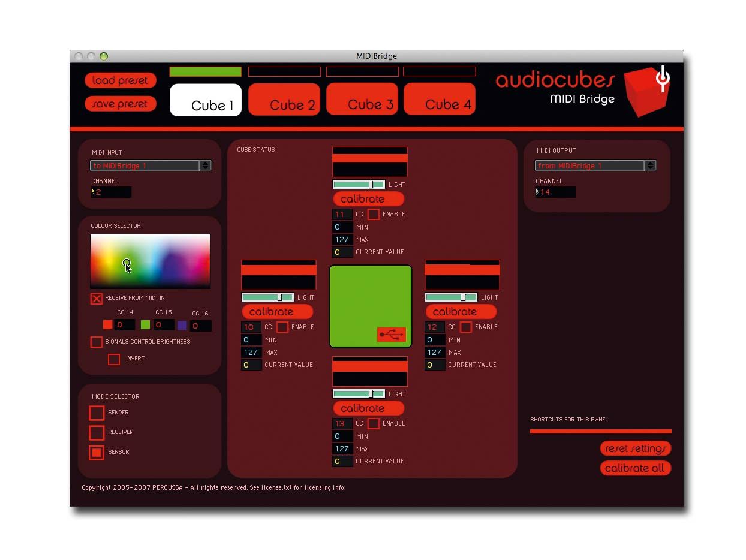Calibrate the bottom sensor
746x560 pixels.
click(x=369, y=408)
